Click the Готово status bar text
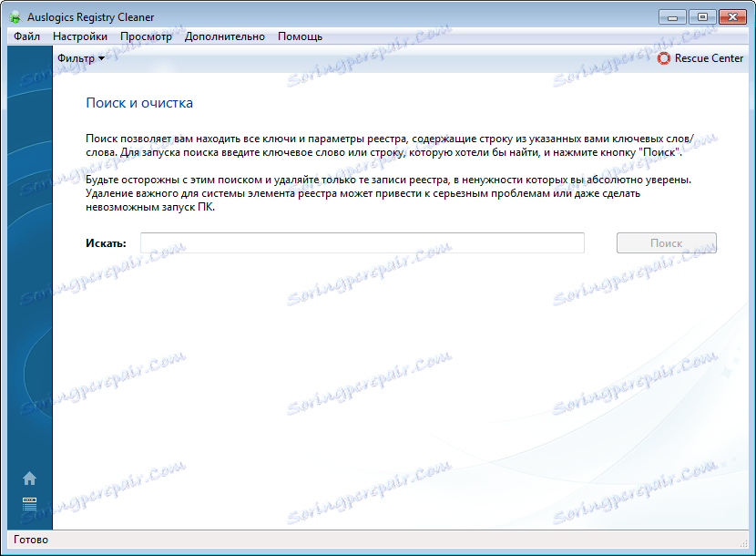The height and width of the screenshot is (556, 756). pos(31,540)
